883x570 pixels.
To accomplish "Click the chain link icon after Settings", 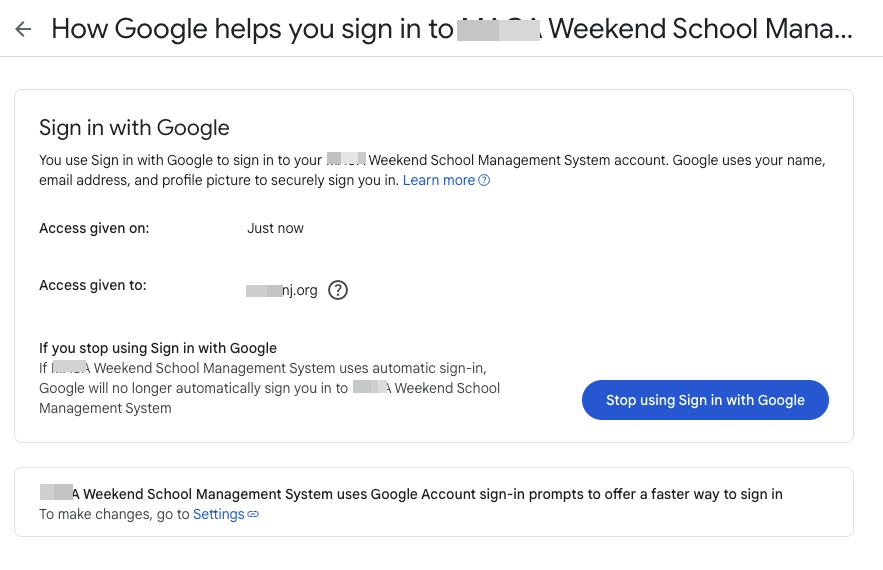I will 253,514.
